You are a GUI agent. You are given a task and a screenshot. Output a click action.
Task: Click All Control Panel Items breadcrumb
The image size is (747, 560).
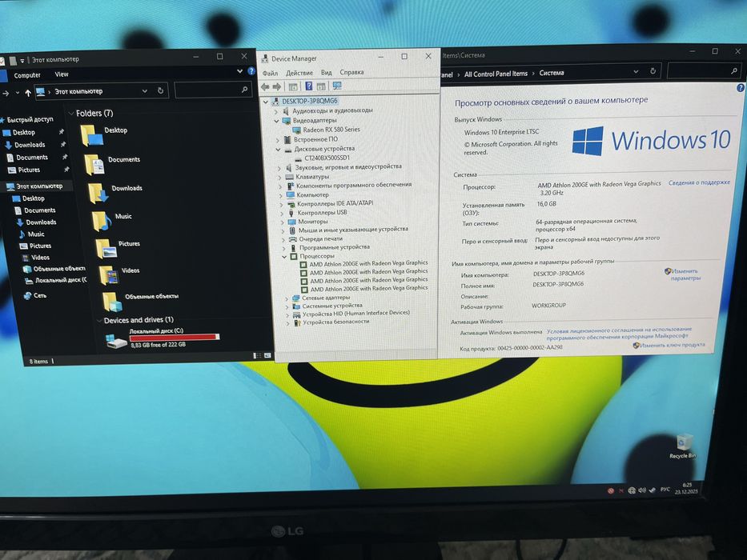tap(496, 74)
